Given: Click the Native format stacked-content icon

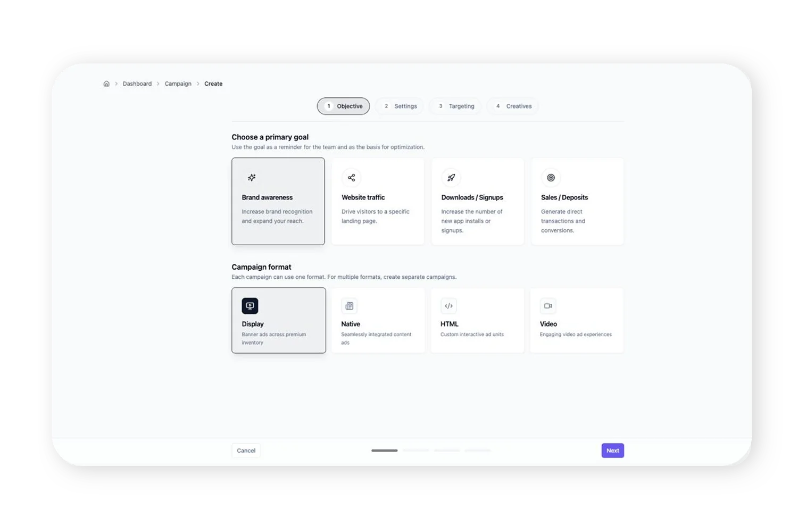Looking at the screenshot, I should (x=349, y=305).
